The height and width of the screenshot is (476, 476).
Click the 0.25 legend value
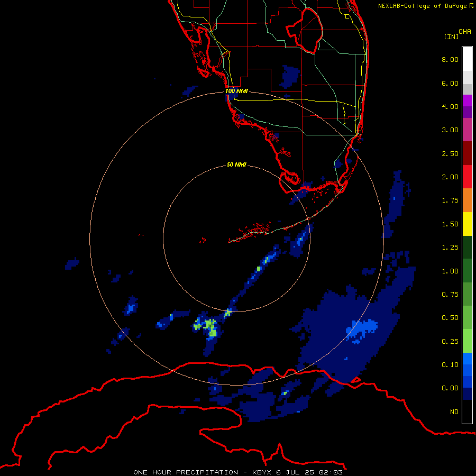tap(450, 342)
